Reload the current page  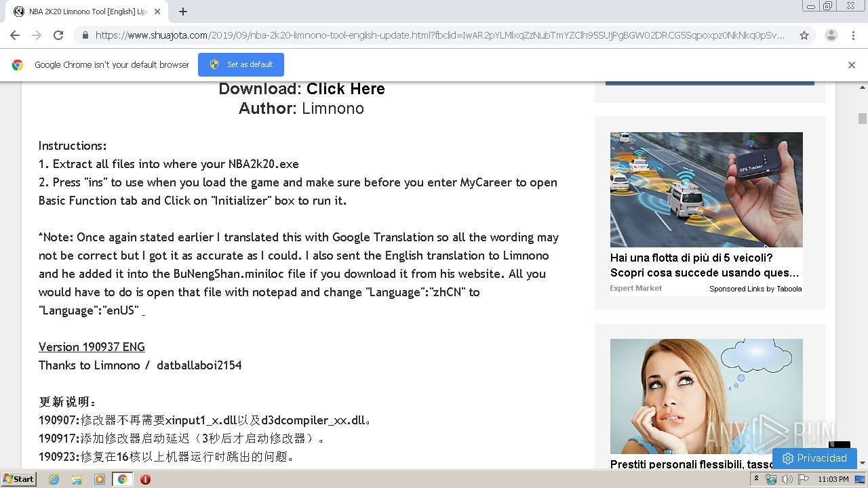click(58, 35)
